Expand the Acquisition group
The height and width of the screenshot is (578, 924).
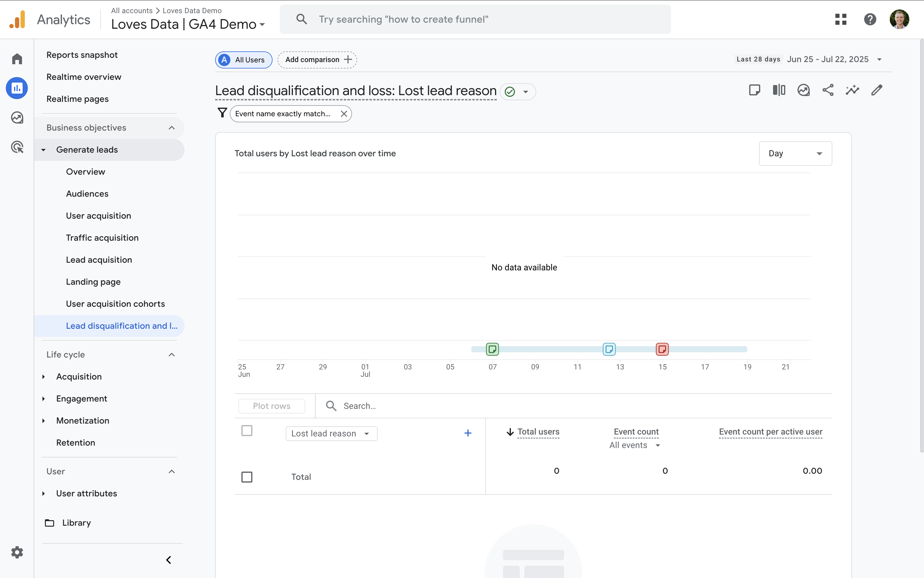pyautogui.click(x=43, y=377)
